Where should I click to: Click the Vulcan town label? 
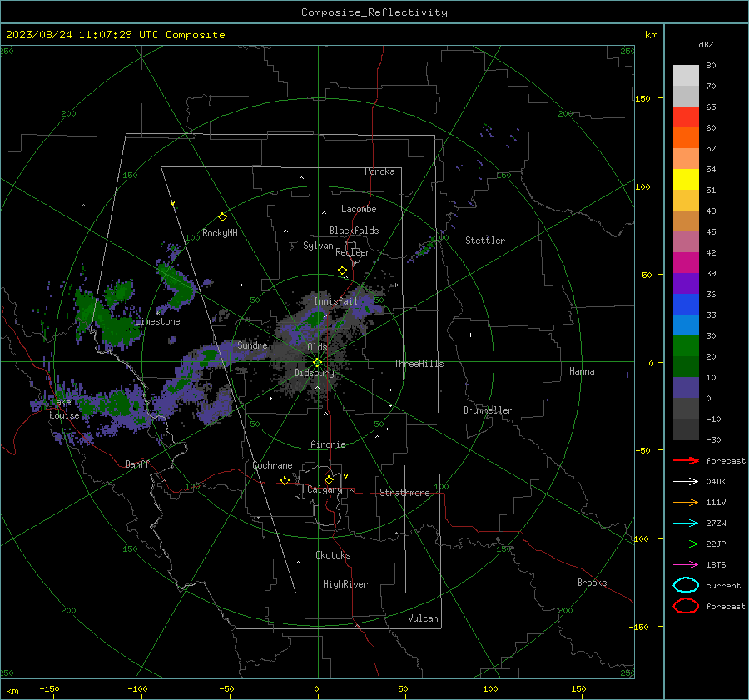423,618
